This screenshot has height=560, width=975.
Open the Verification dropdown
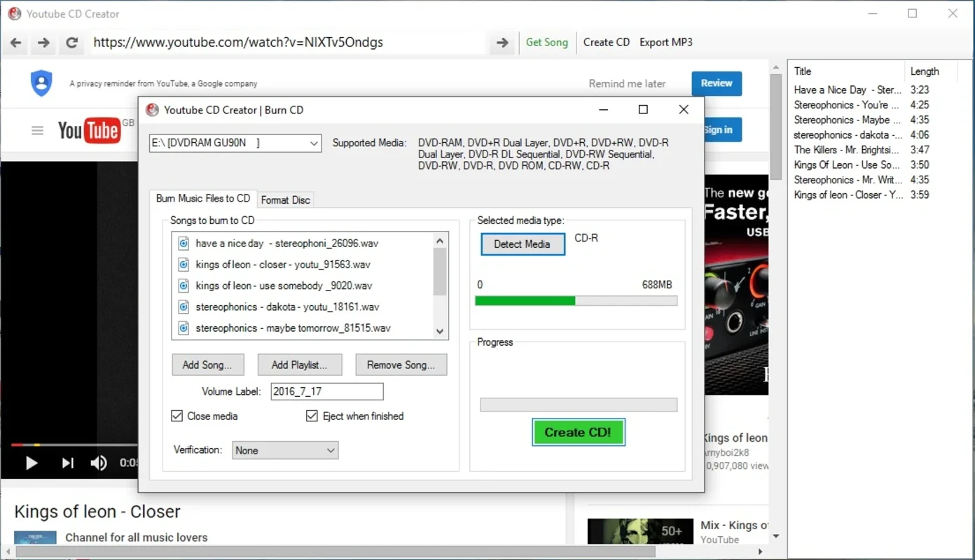[x=285, y=450]
